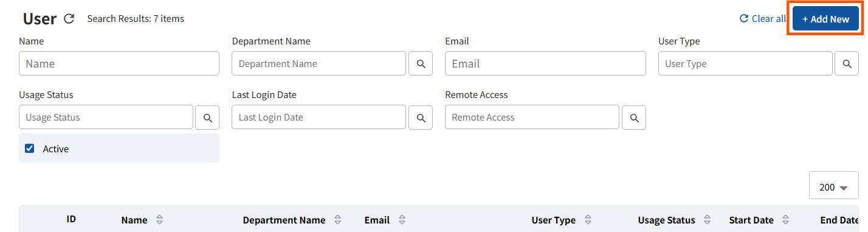Viewport: 868px width, 232px height.
Task: Sort by Start Date column arrows
Action: tap(786, 220)
